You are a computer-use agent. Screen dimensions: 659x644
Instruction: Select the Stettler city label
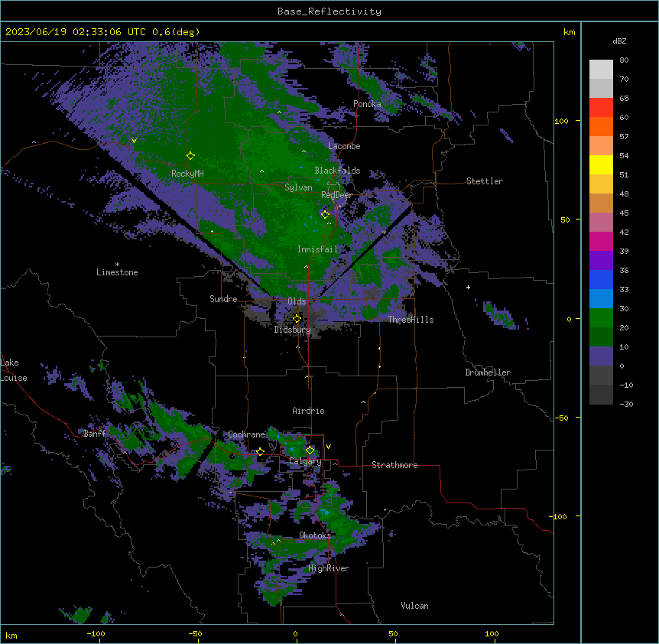coord(485,181)
